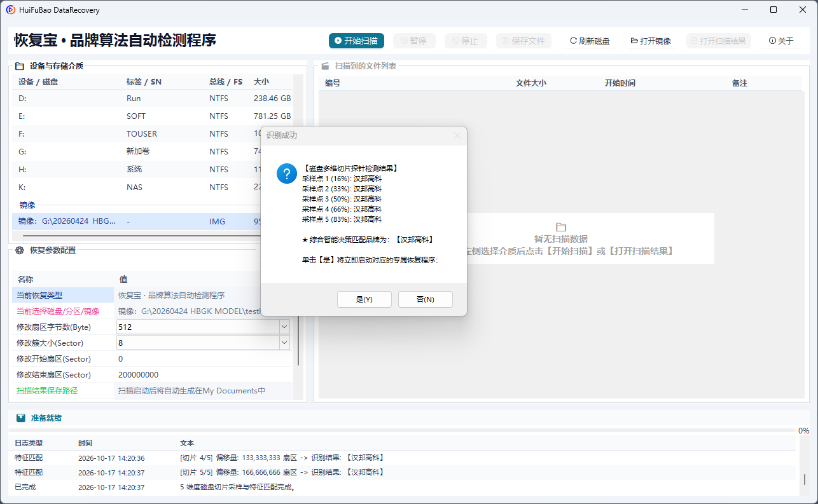Decline with 否(N) in the dialog
Viewport: 818px width, 504px height.
coord(426,299)
